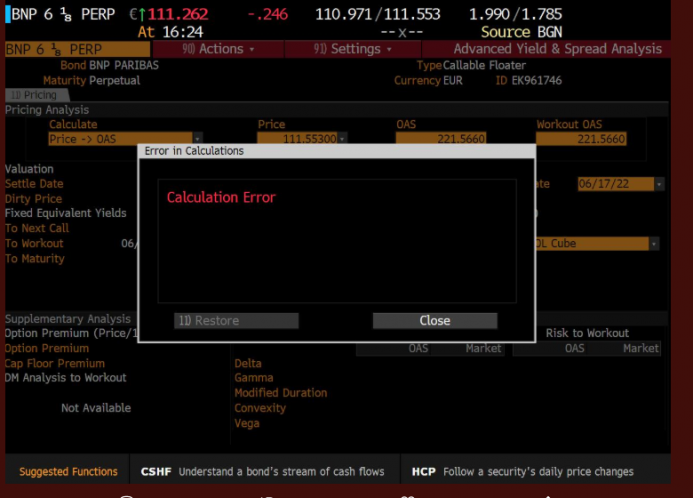Click the Suggested Functions label
Image resolution: width=693 pixels, height=498 pixels.
[x=68, y=471]
